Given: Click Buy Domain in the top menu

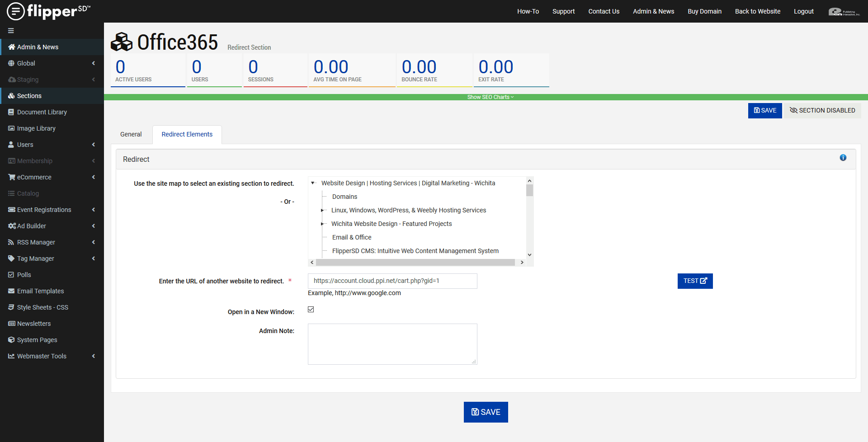Looking at the screenshot, I should (x=705, y=11).
